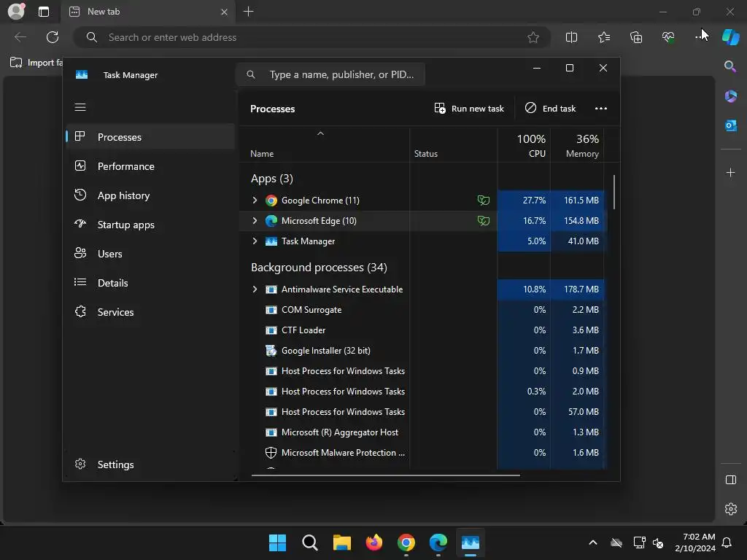Click the process list horizontal scrollbar
Image resolution: width=747 pixels, height=560 pixels.
385,475
